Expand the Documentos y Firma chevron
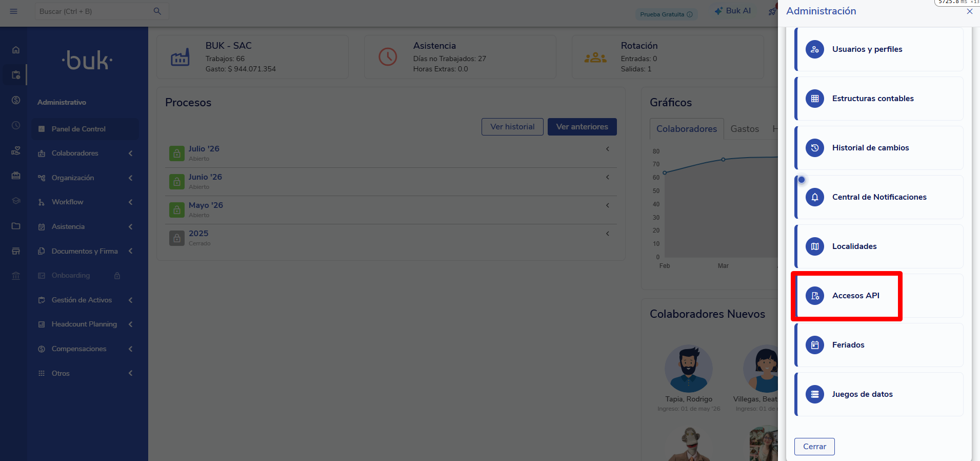Screen dimensions: 980x461 tap(131, 251)
